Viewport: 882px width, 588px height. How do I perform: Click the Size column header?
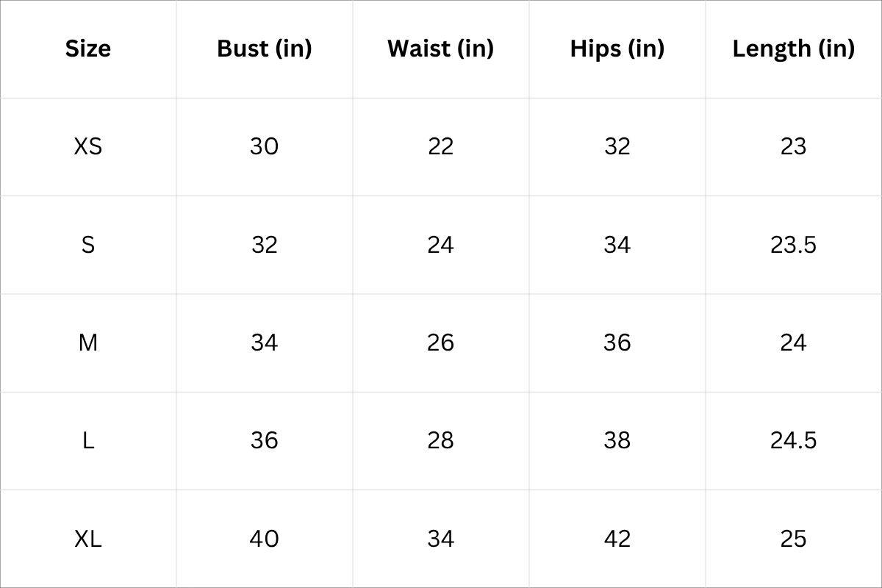(x=88, y=49)
